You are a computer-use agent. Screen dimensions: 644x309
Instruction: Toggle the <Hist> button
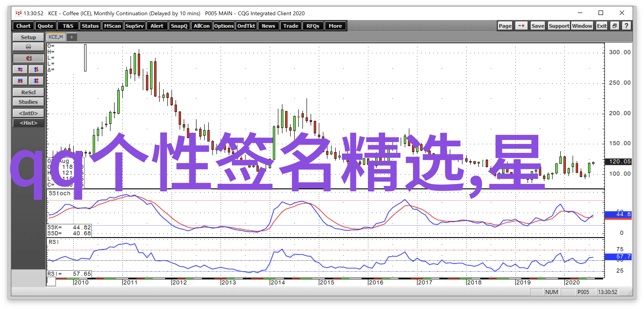pyautogui.click(x=28, y=123)
